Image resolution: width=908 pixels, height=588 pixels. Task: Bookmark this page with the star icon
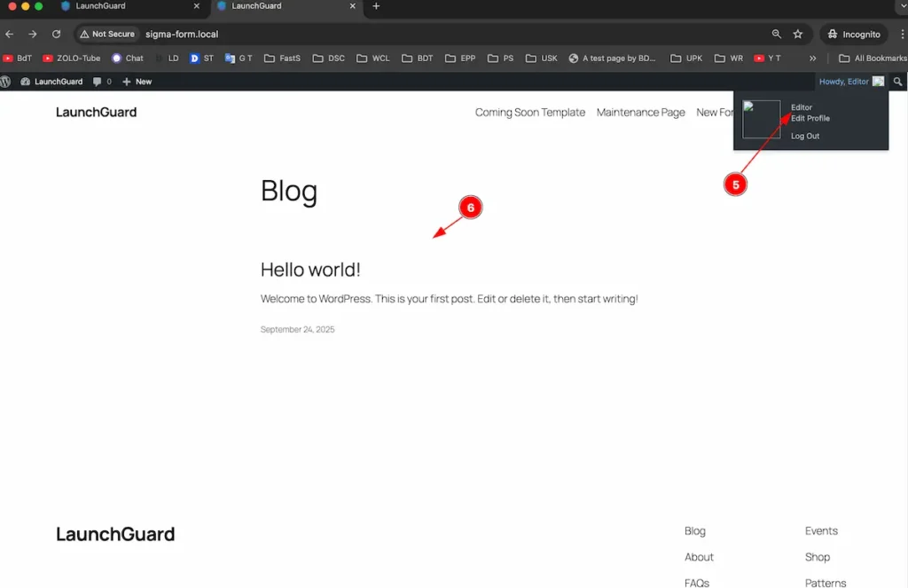798,35
